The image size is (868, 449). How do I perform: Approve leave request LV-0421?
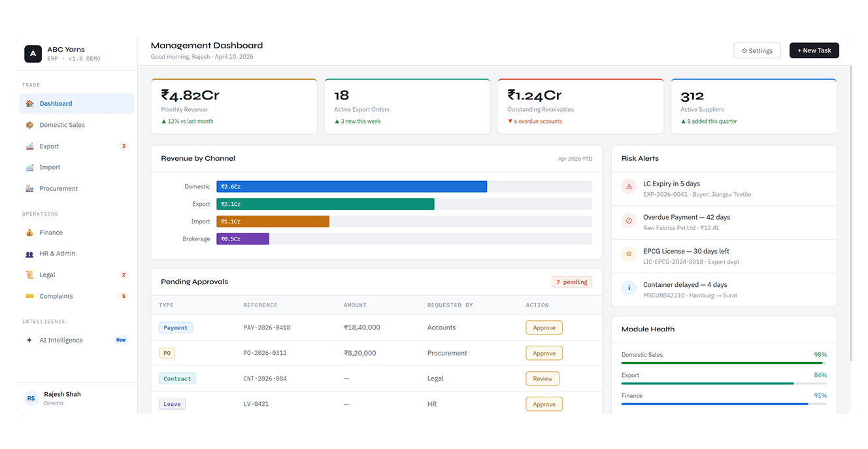[x=544, y=404]
